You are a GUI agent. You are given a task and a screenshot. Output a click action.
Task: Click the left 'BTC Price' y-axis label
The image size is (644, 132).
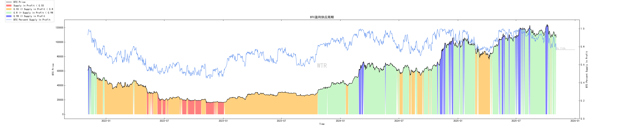pos(53,69)
